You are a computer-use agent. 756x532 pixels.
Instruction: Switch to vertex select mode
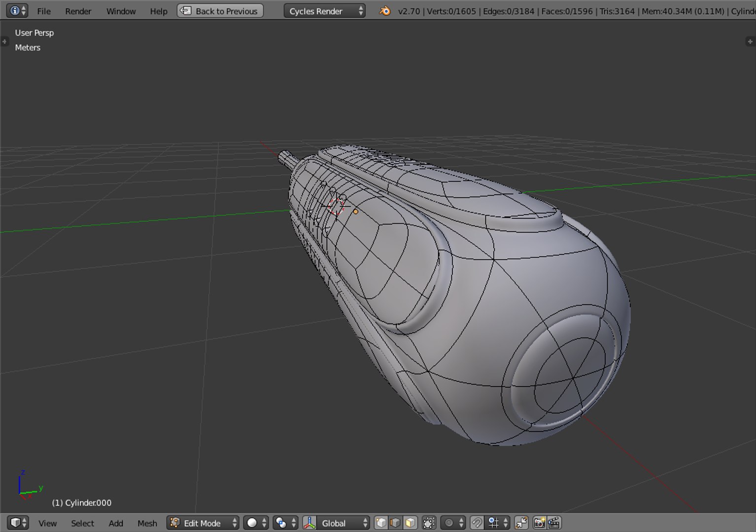point(381,523)
